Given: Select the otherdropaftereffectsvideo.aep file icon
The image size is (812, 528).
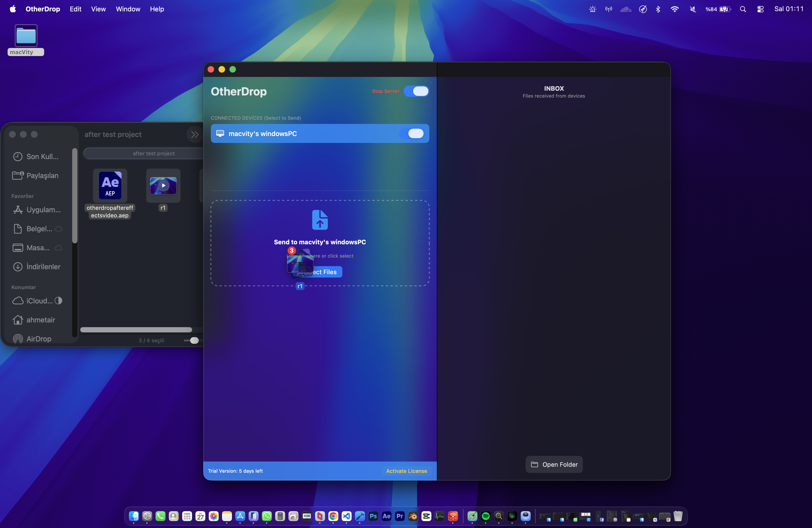Looking at the screenshot, I should point(110,185).
